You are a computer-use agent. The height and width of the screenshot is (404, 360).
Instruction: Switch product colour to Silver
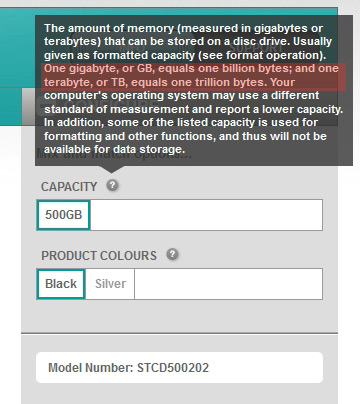pyautogui.click(x=110, y=284)
